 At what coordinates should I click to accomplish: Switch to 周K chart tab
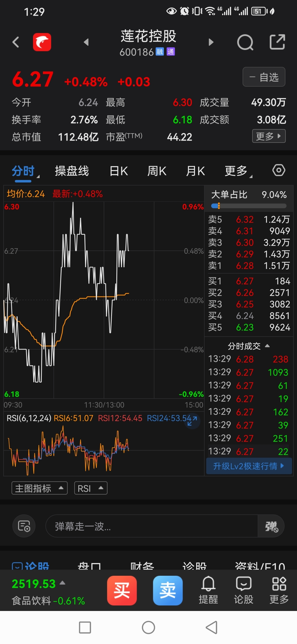[x=157, y=171]
